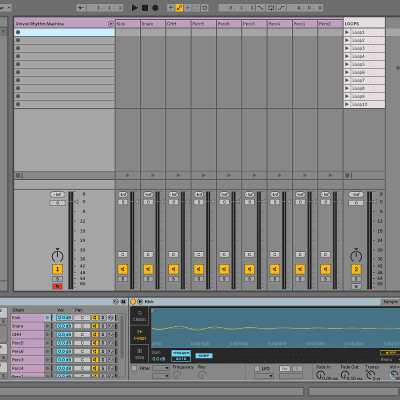Enable the LFO checkbox
This screenshot has width=400, height=400.
tap(257, 368)
